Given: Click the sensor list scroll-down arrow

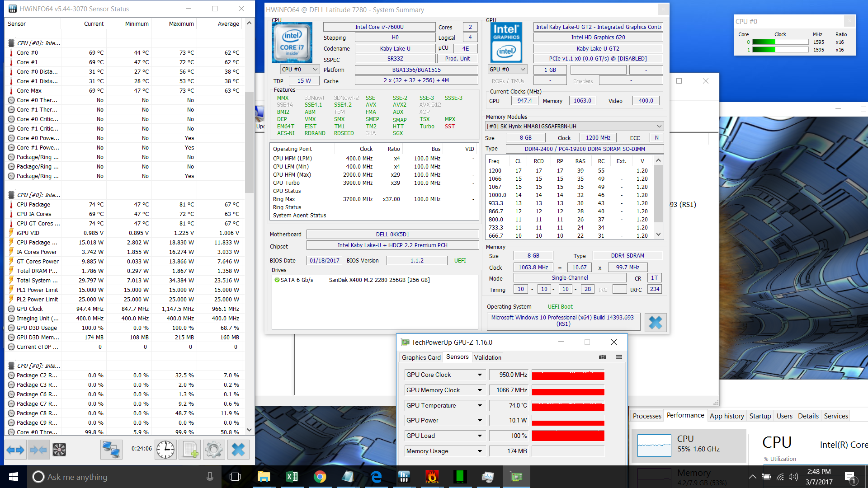Looking at the screenshot, I should pyautogui.click(x=249, y=430).
